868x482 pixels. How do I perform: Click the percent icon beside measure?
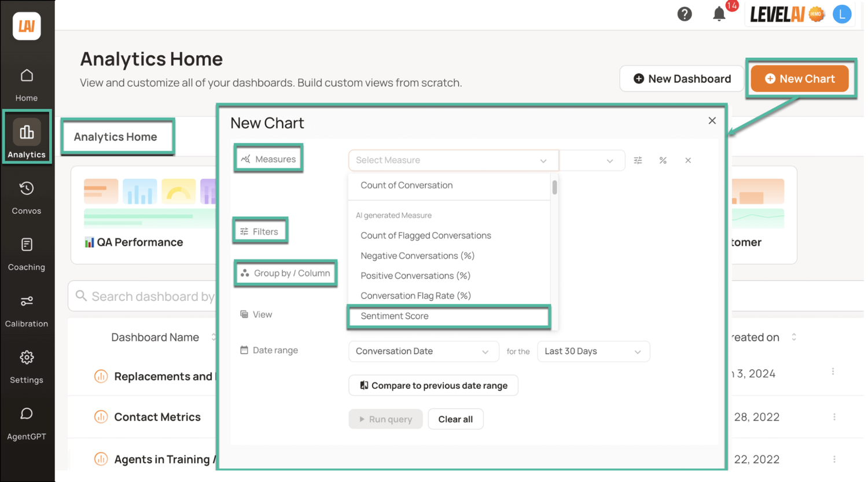click(663, 160)
